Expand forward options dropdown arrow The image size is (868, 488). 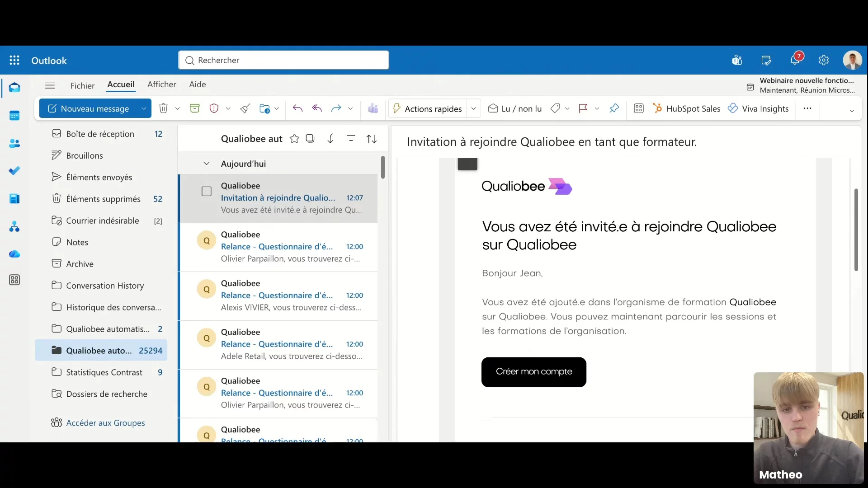tap(350, 108)
